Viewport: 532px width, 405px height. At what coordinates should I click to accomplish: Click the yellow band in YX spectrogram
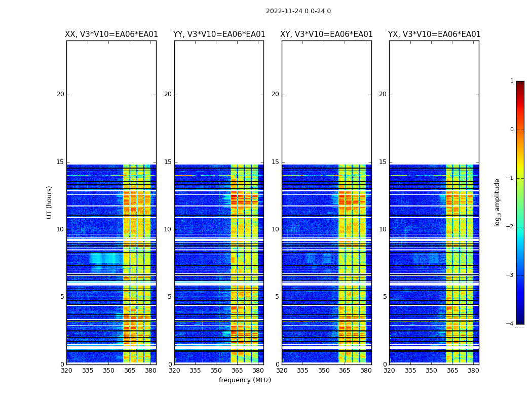(x=459, y=264)
